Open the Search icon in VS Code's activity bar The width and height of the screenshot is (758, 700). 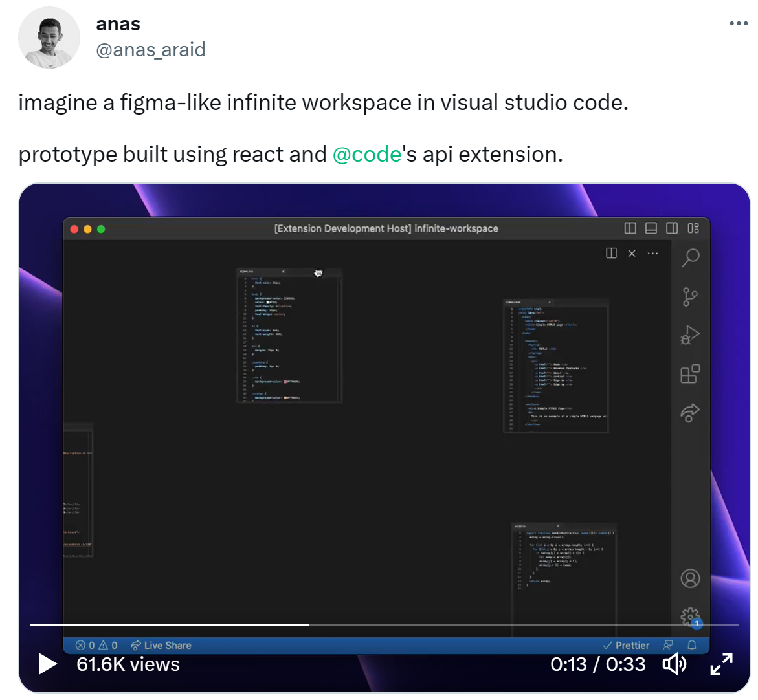[690, 257]
